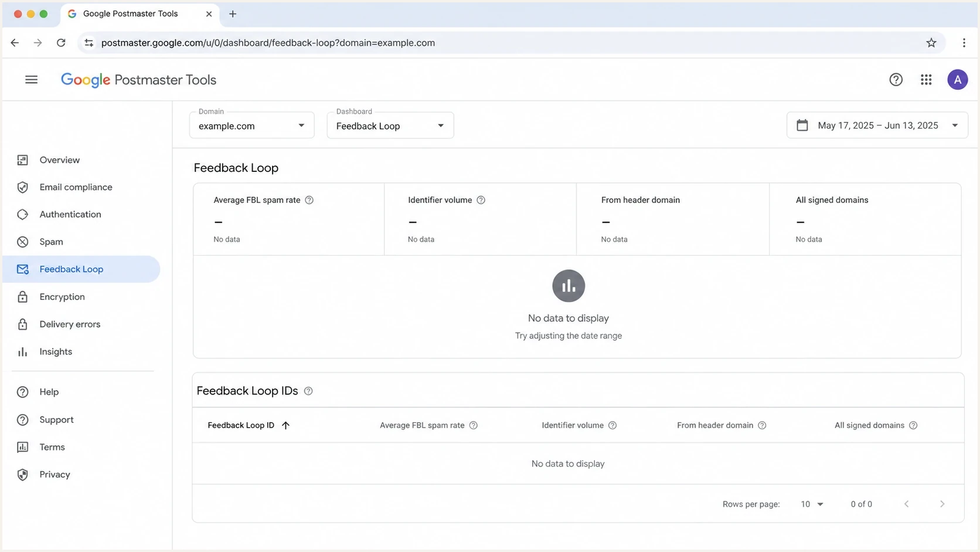
Task: Select Feedback Loop in sidebar
Action: tap(82, 269)
